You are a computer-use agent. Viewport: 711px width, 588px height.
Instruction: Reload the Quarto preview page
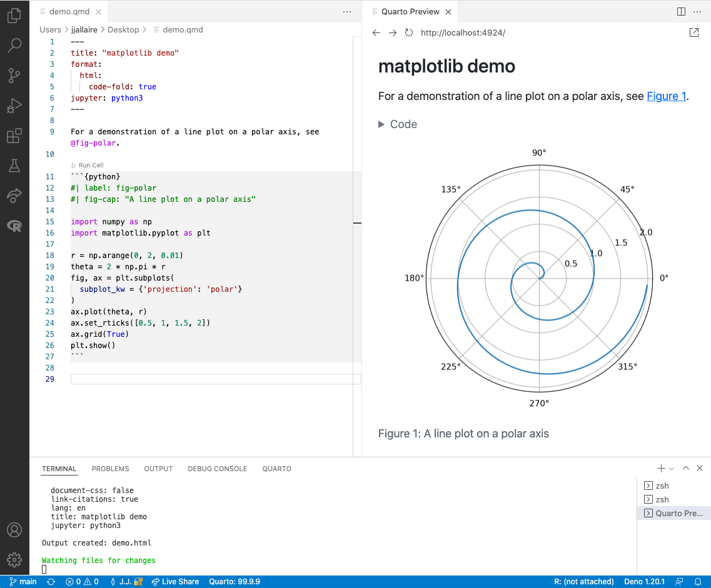point(409,32)
